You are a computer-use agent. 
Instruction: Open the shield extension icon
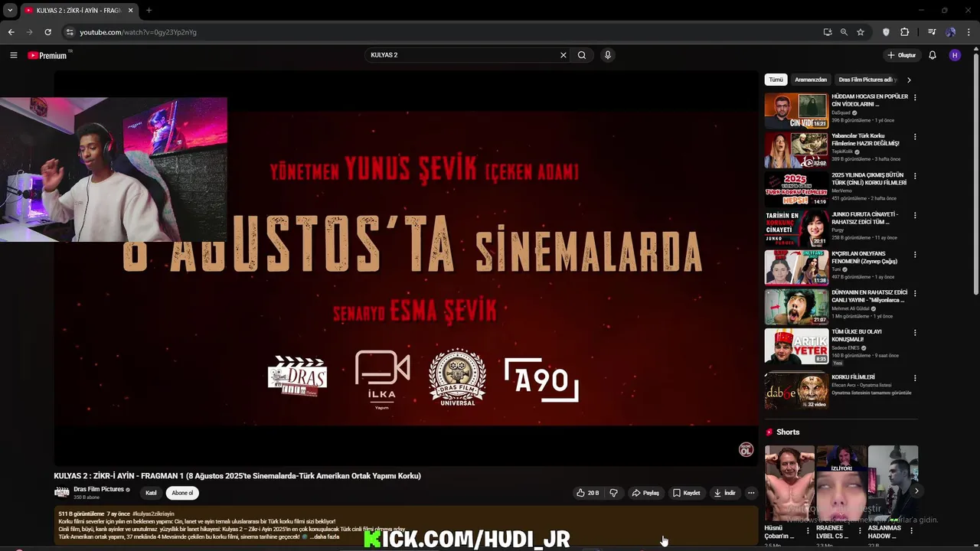887,32
